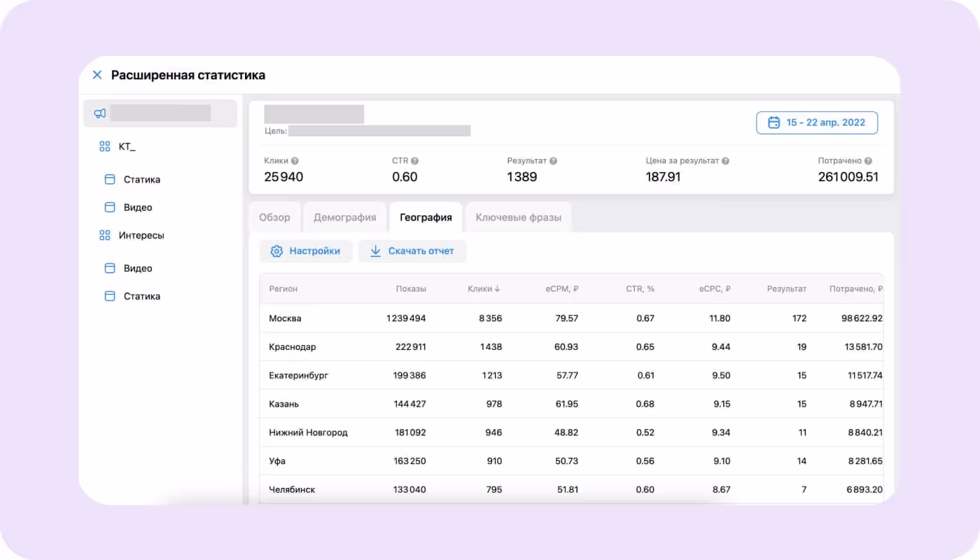Click the total clicks value 25 940

tap(283, 177)
